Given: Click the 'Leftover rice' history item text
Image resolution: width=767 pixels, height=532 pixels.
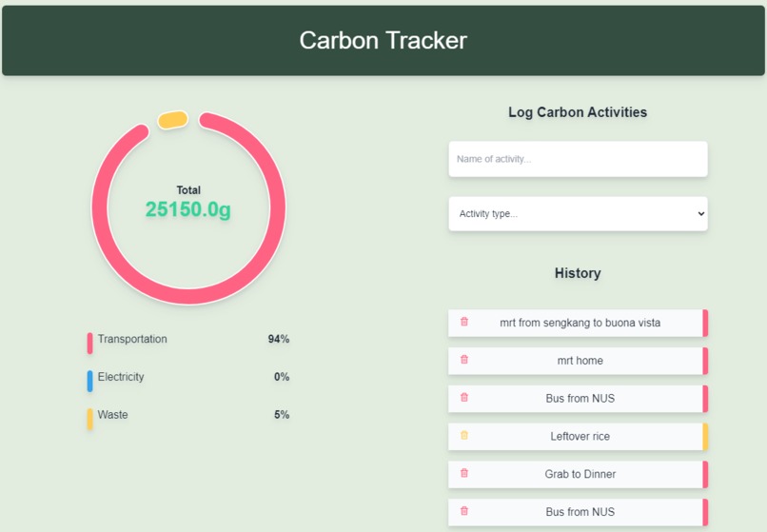Looking at the screenshot, I should (580, 437).
